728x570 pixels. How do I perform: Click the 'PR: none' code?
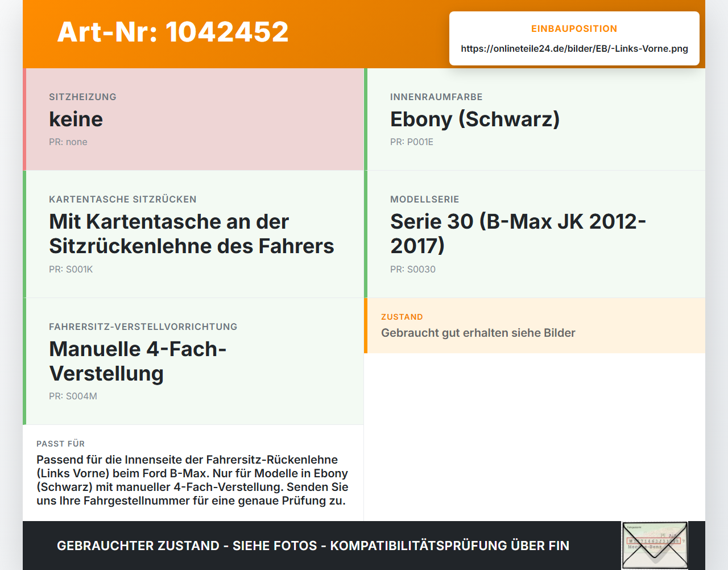pyautogui.click(x=68, y=142)
